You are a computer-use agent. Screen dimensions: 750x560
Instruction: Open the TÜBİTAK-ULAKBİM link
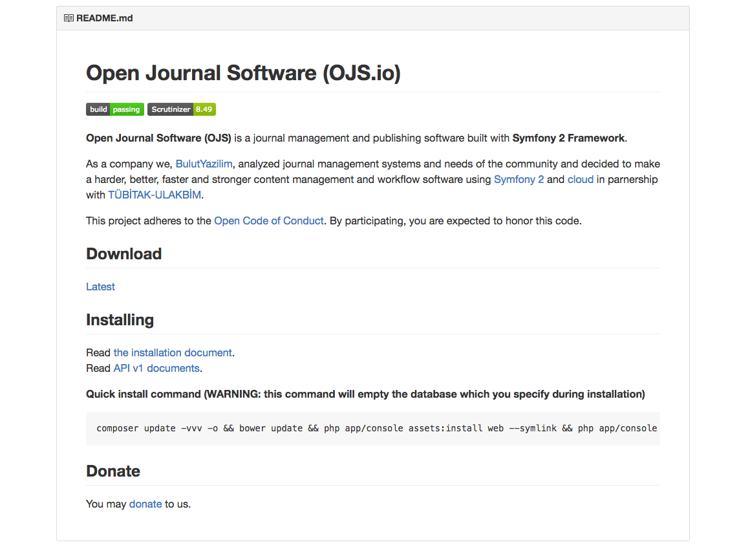click(155, 195)
